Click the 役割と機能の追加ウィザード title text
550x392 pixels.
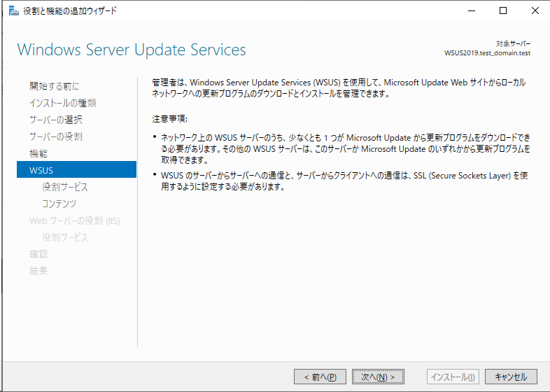point(70,11)
